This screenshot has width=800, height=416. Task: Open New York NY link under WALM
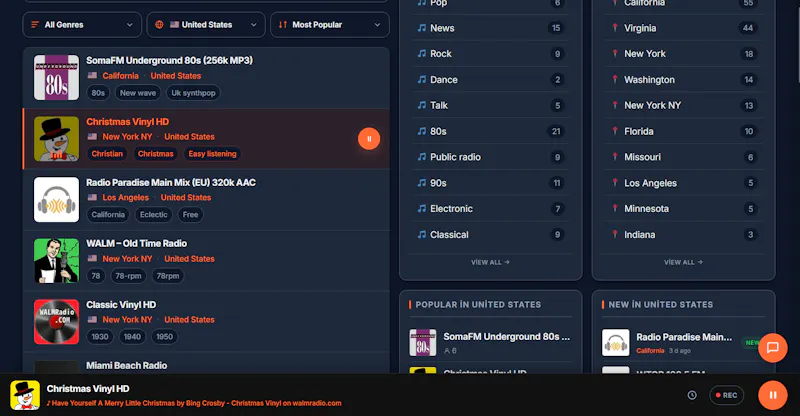[127, 259]
